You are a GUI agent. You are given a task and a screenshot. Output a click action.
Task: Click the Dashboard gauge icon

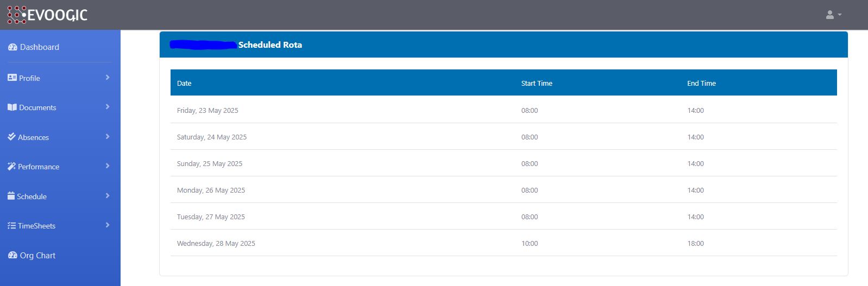tap(12, 47)
